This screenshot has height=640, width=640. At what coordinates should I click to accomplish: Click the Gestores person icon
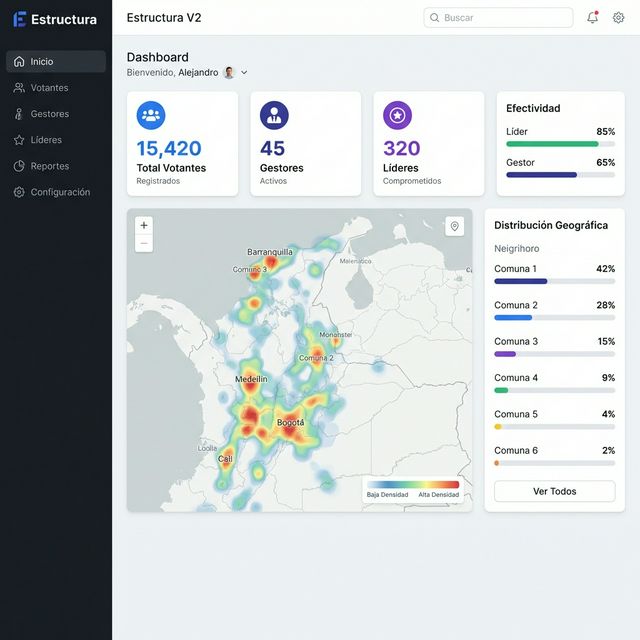pyautogui.click(x=19, y=114)
